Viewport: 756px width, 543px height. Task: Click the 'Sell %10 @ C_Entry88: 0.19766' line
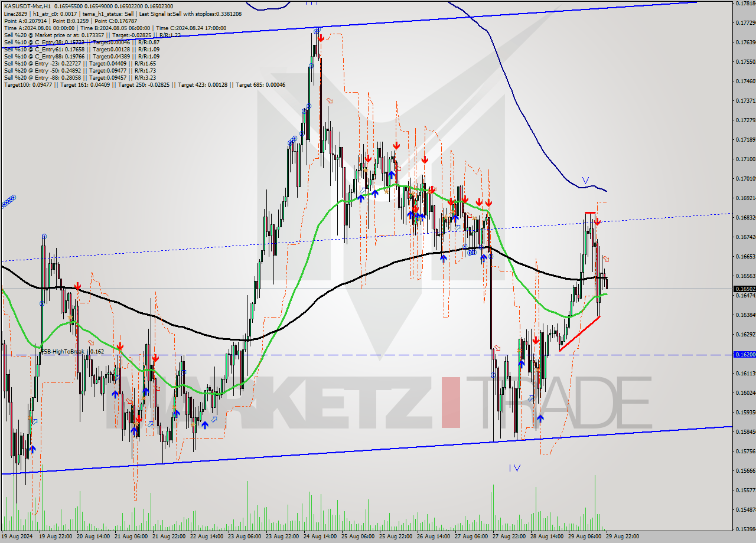click(x=82, y=56)
